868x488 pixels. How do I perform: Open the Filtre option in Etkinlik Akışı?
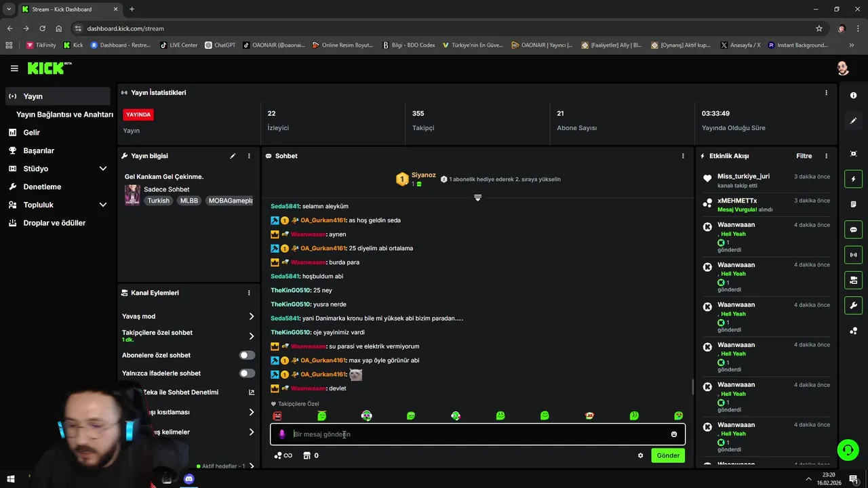pos(804,156)
